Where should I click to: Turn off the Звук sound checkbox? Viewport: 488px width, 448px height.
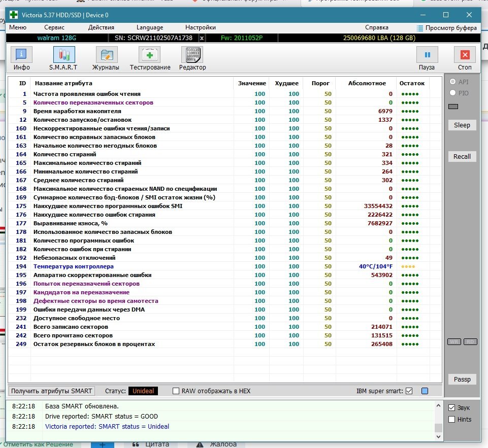[x=452, y=408]
